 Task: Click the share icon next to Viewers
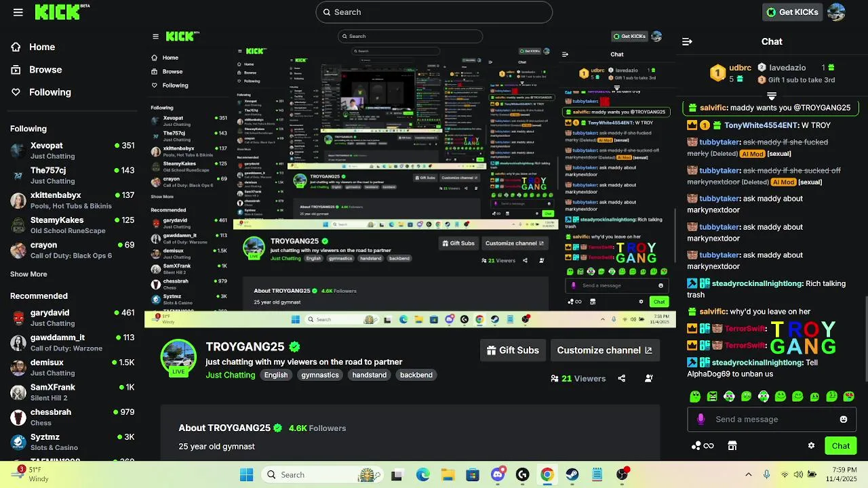[621, 378]
